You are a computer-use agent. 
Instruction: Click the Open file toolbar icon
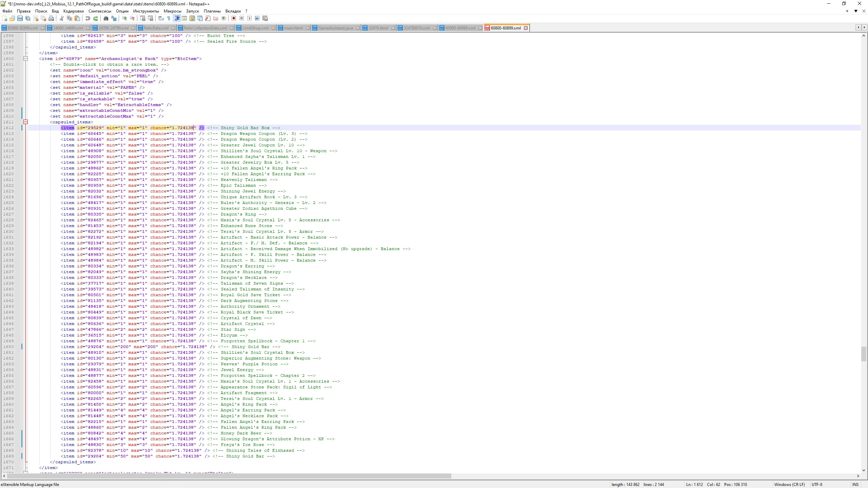(12, 18)
